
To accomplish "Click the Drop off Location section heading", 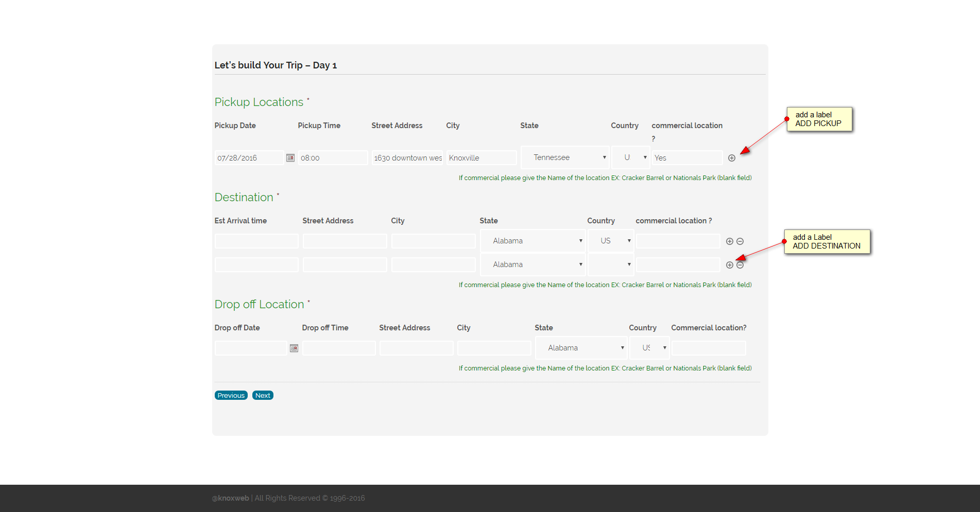I will [x=260, y=304].
